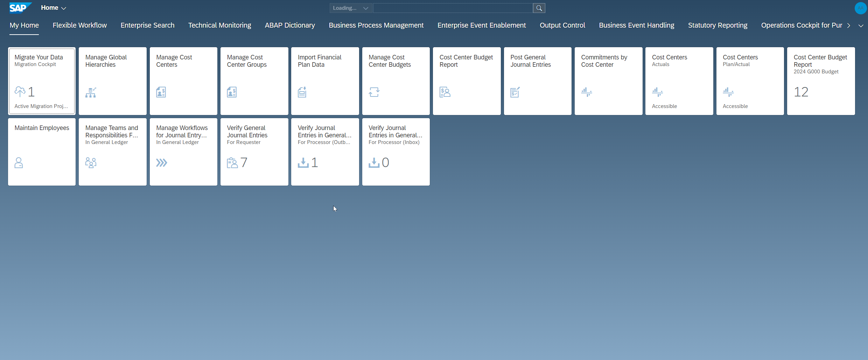
Task: Click the 'Accessible' text on Cost Centers Actuals
Action: click(x=664, y=106)
